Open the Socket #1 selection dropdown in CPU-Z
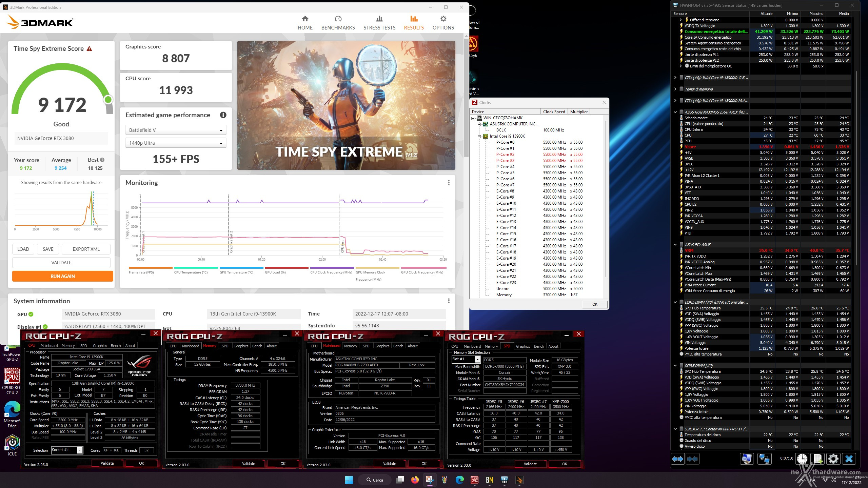Screen dimensions: 868x488 click(67, 450)
